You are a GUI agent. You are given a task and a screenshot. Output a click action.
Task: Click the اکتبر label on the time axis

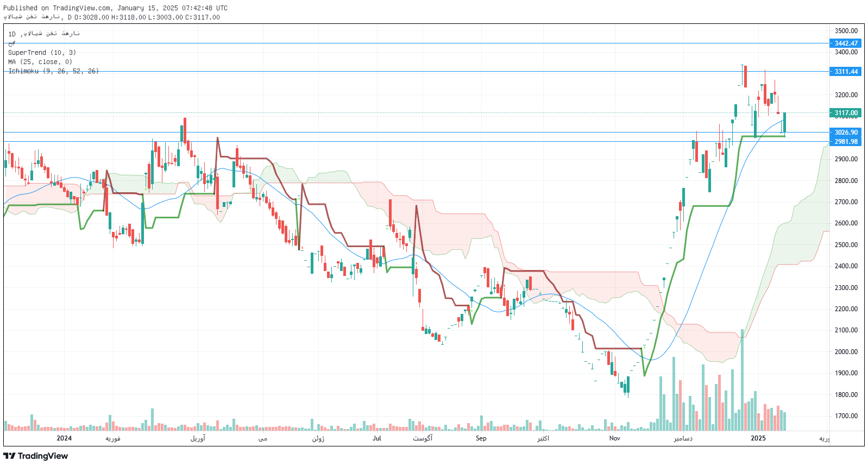tap(543, 438)
